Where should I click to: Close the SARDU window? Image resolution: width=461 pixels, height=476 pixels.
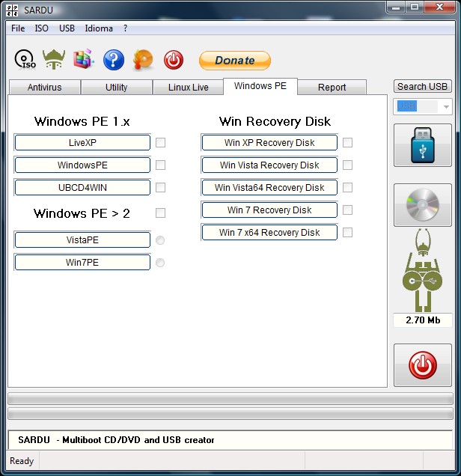tap(439, 7)
